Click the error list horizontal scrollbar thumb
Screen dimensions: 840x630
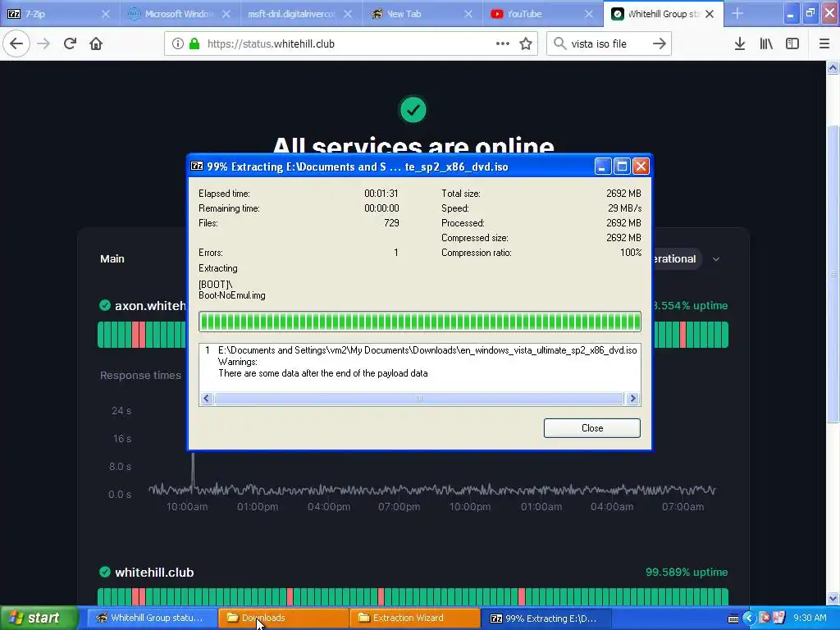point(419,398)
